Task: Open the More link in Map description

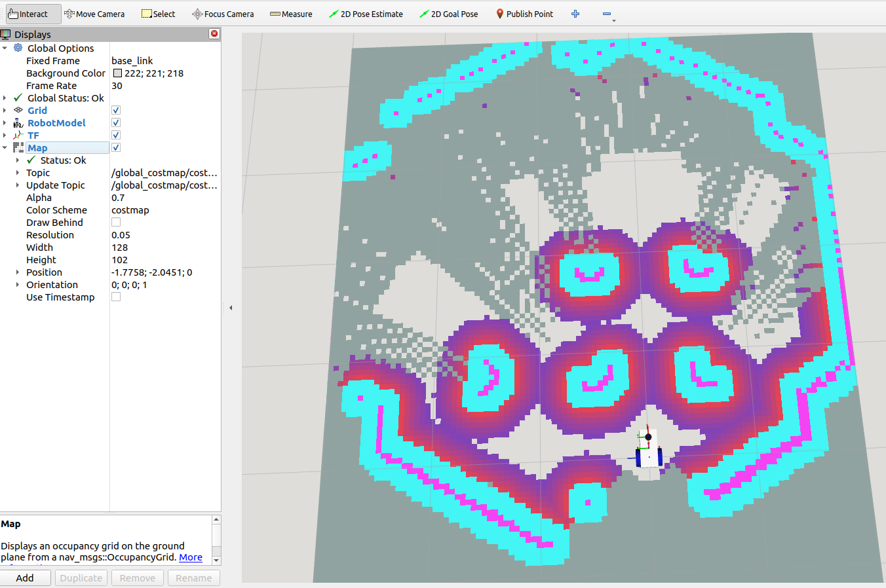Action: point(191,557)
